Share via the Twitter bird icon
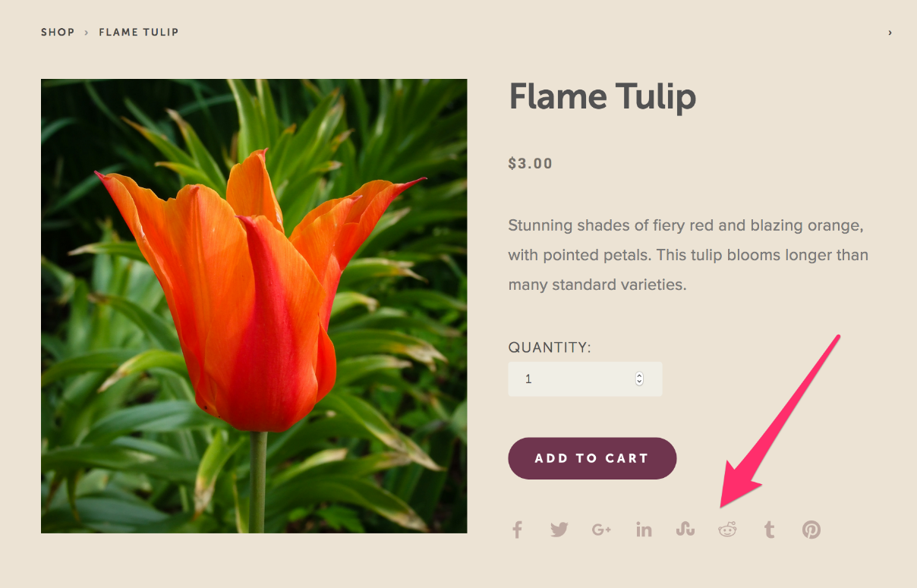 click(559, 530)
